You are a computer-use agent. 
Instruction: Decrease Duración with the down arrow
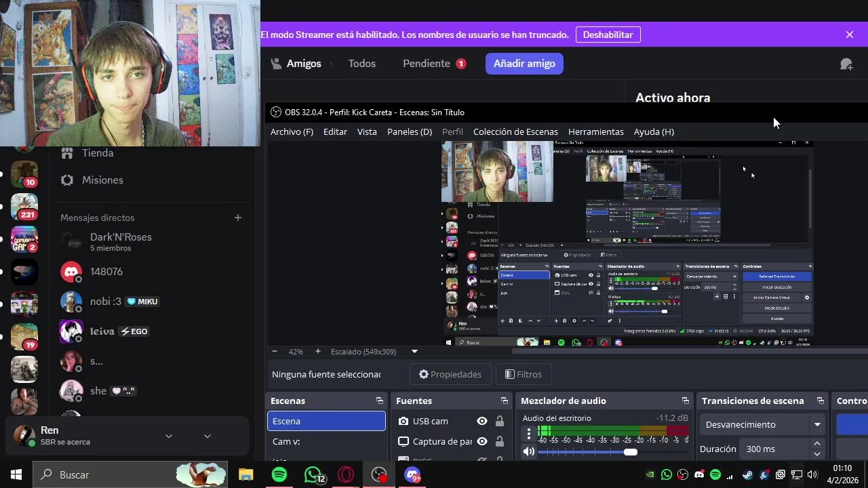pyautogui.click(x=817, y=454)
